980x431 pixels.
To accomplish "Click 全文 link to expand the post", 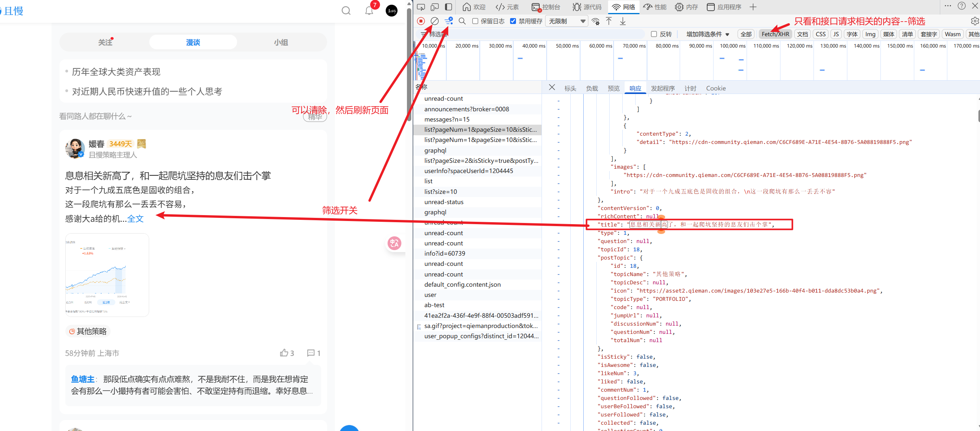I will (x=135, y=219).
